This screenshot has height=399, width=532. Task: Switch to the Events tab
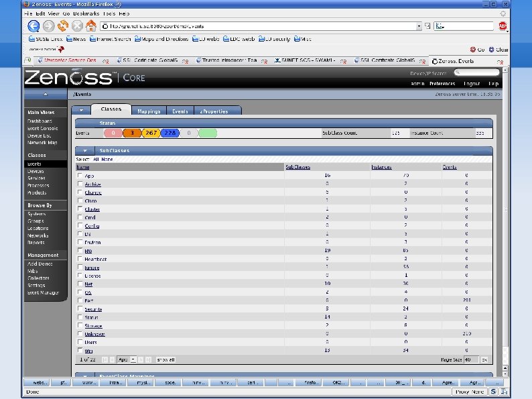click(180, 111)
